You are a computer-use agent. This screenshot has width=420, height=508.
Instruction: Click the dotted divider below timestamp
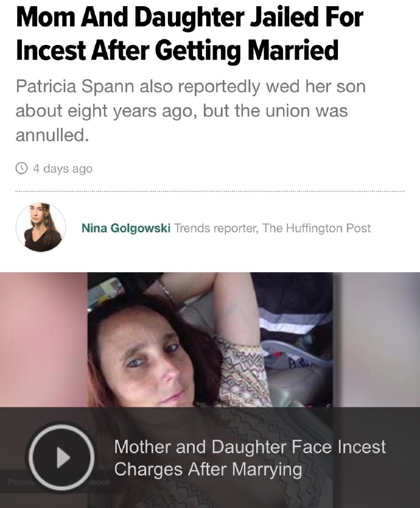coord(210,192)
